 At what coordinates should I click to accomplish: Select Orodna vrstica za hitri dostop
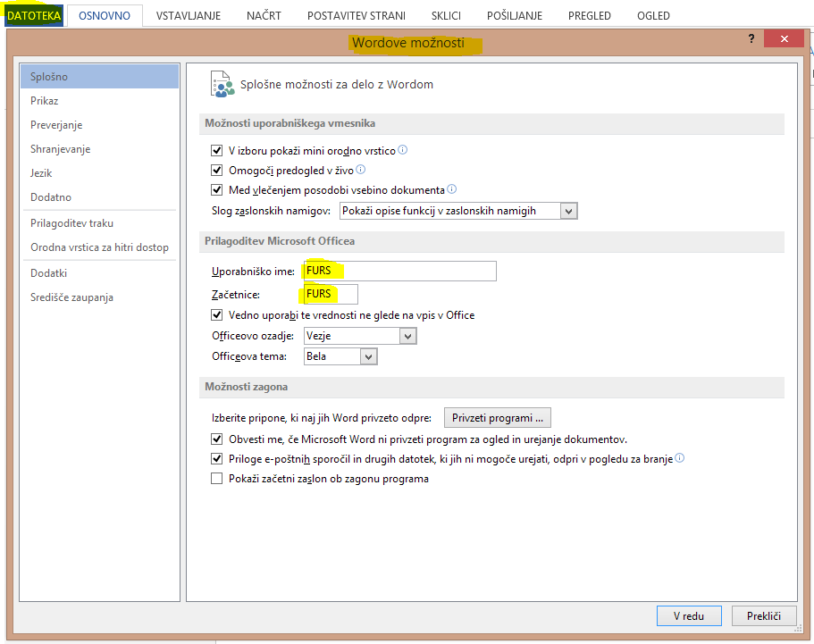[x=100, y=247]
